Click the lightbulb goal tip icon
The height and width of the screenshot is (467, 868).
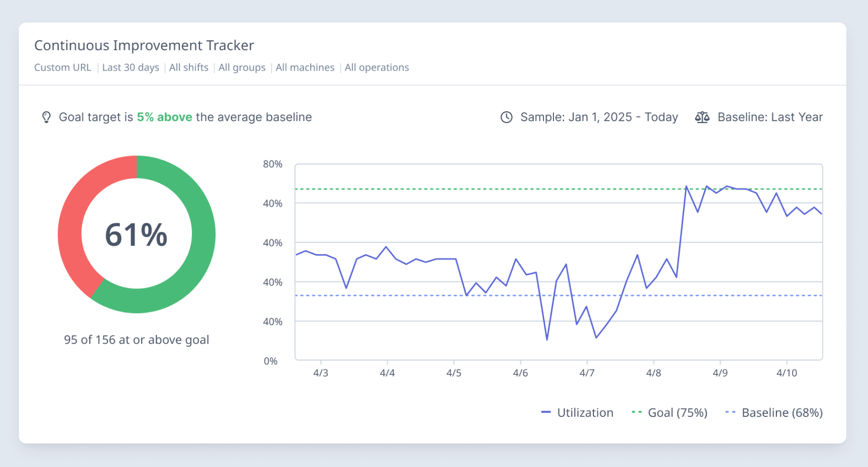pyautogui.click(x=46, y=117)
